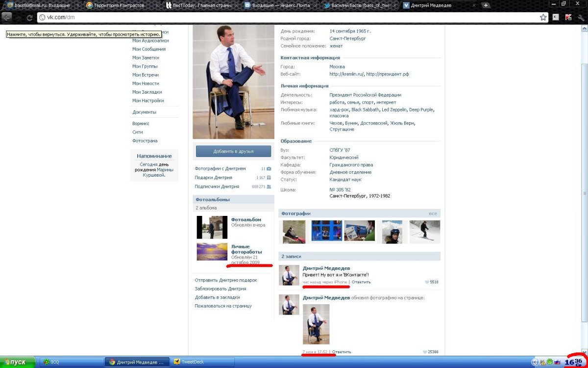Open the Личные фотоработы album thumbnail
The height and width of the screenshot is (368, 588).
212,252
